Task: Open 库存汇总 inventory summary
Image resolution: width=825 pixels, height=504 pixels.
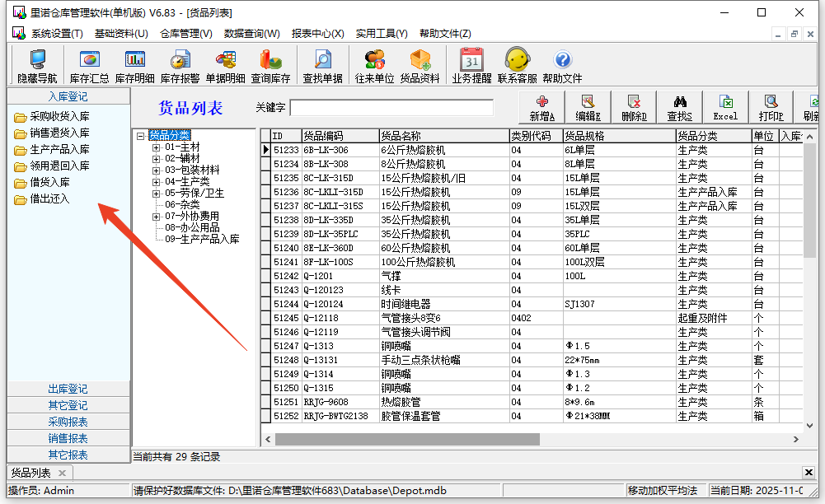Action: tap(88, 64)
